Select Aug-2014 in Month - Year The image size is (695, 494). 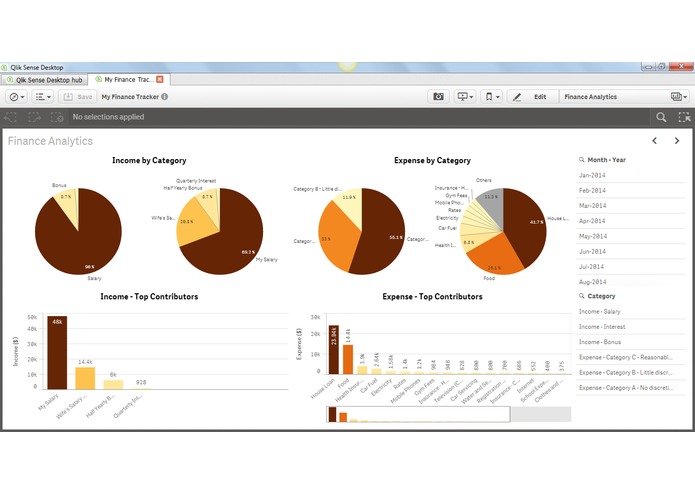(x=630, y=281)
